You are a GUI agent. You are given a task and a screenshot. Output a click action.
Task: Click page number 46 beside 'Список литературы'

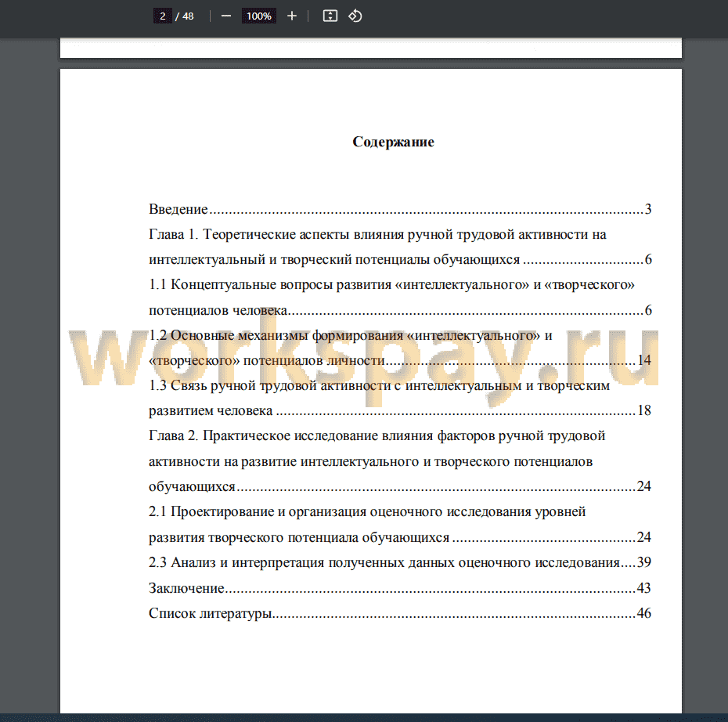pos(644,613)
